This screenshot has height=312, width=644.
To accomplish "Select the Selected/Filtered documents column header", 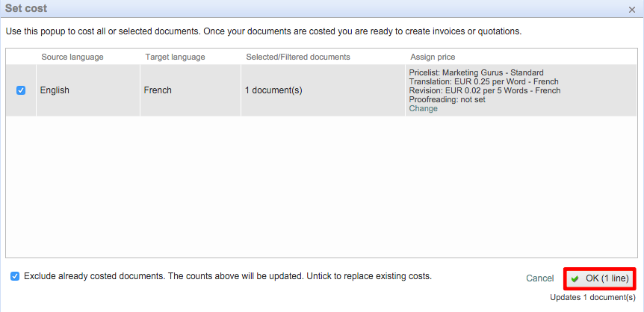I will (297, 57).
